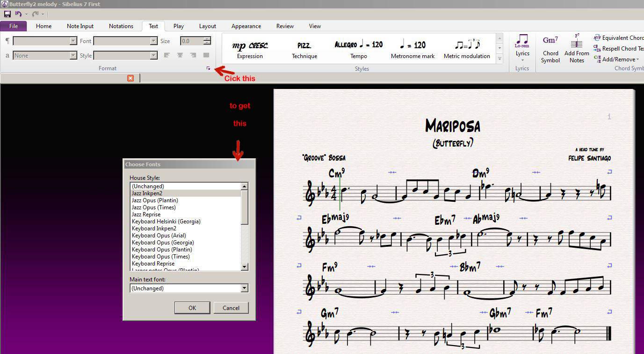This screenshot has height=354, width=644.
Task: Open the font Style dropdown
Action: [153, 56]
